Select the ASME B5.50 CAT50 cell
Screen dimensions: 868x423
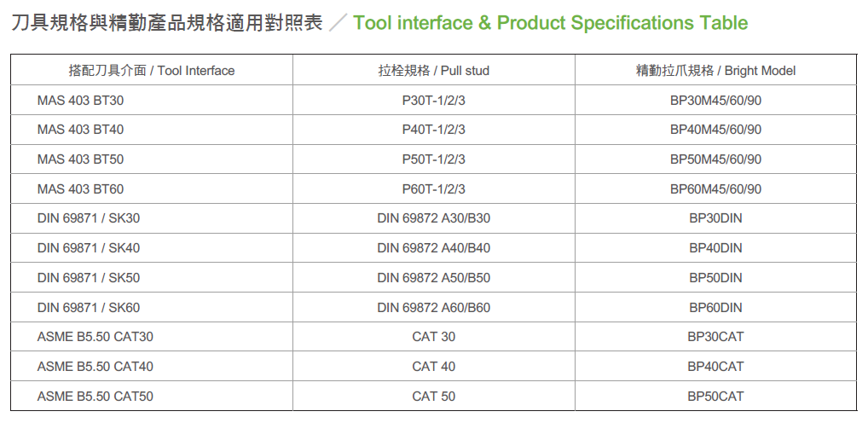coord(95,397)
